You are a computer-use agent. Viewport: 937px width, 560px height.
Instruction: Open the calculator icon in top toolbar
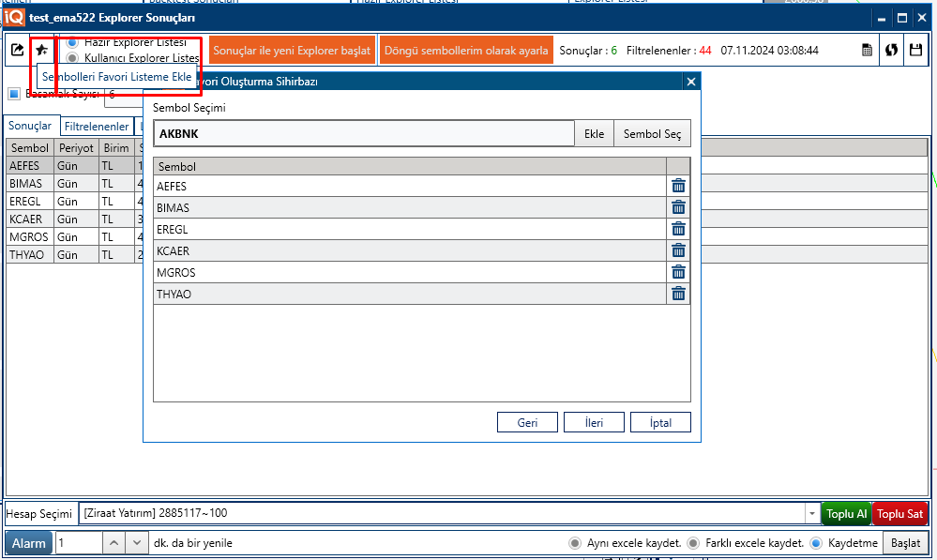(867, 51)
